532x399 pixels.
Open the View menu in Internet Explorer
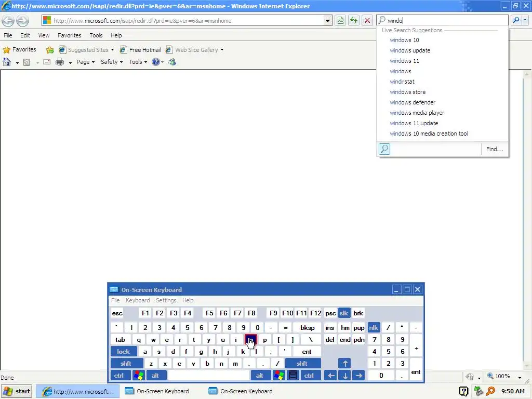(44, 35)
